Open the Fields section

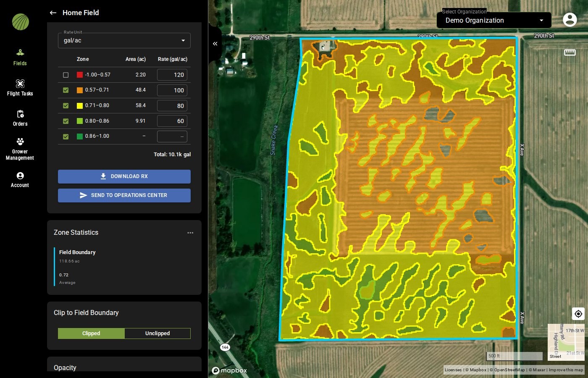tap(20, 58)
